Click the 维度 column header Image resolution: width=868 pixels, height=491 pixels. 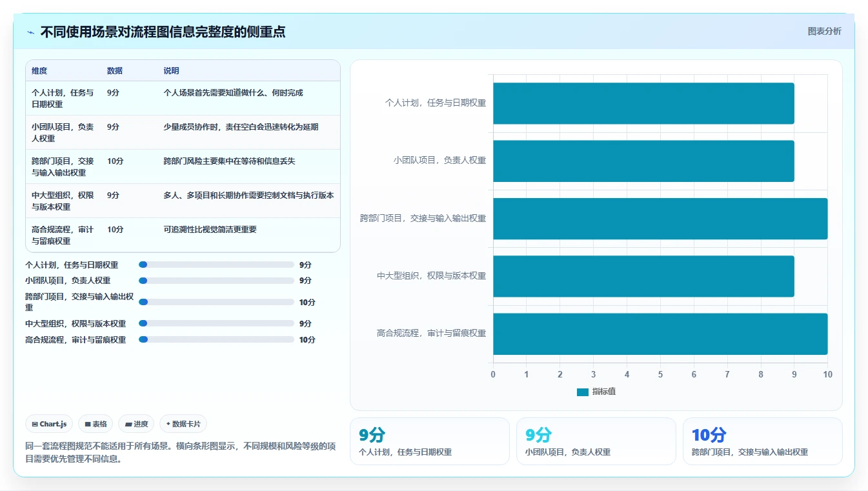pyautogui.click(x=39, y=71)
